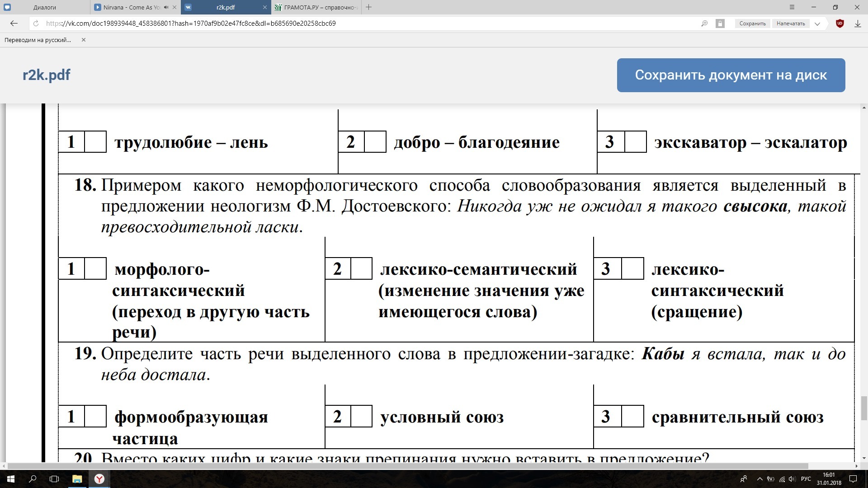The image size is (868, 488).
Task: Check box 1 for морфолого-синтаксический answer
Action: [x=95, y=269]
